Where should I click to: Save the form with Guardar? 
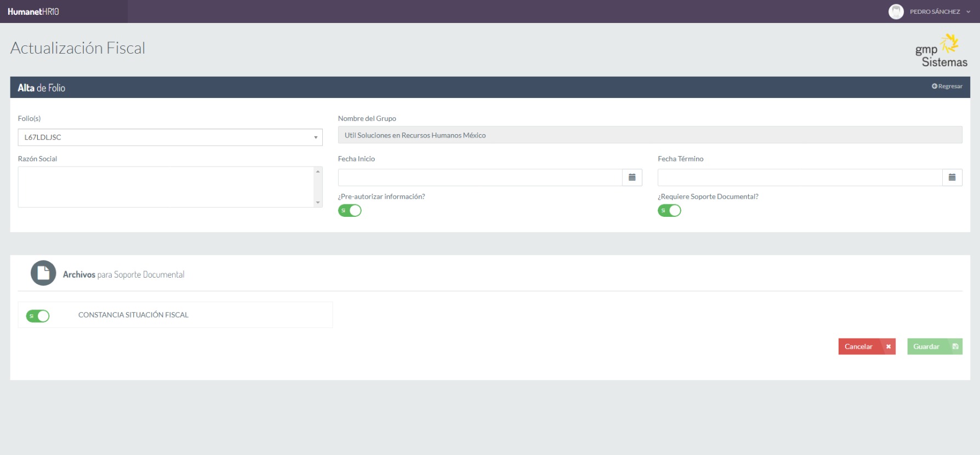926,347
